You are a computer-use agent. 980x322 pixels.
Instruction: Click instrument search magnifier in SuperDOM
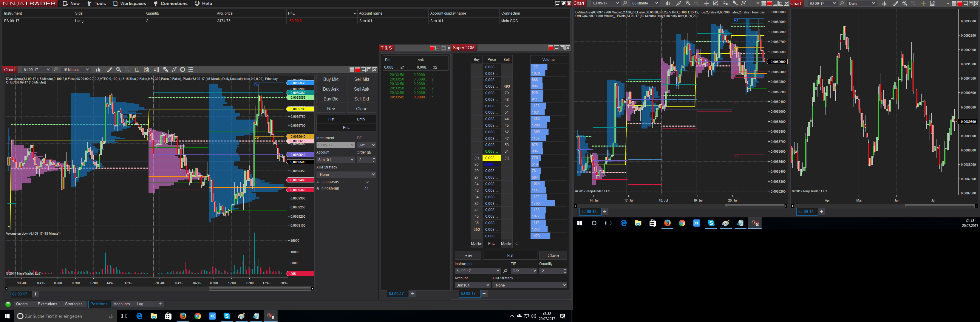pos(505,271)
